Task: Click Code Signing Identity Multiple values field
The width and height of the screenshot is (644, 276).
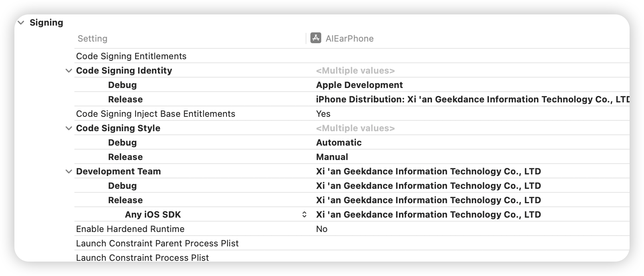Action: pyautogui.click(x=355, y=70)
